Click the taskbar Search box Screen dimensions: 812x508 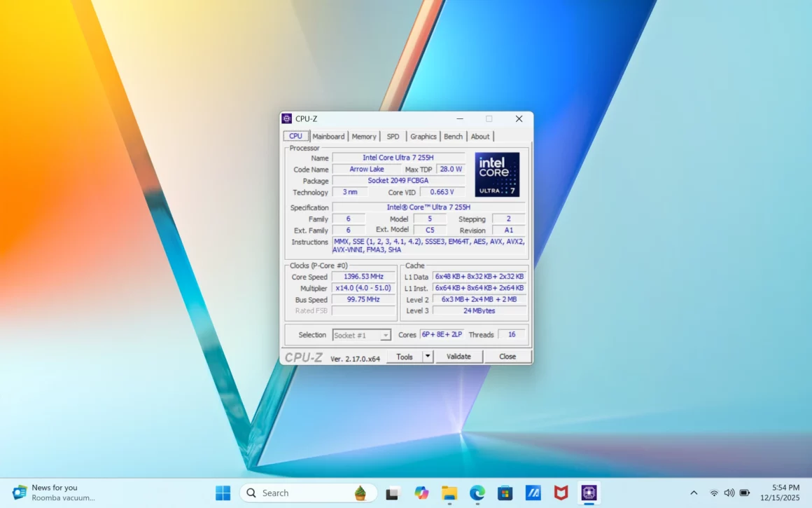pyautogui.click(x=308, y=493)
